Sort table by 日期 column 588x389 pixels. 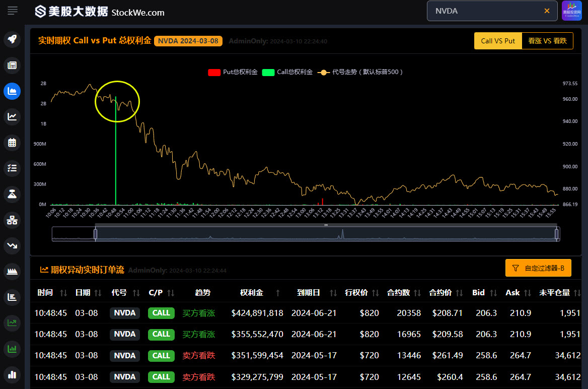pos(98,293)
